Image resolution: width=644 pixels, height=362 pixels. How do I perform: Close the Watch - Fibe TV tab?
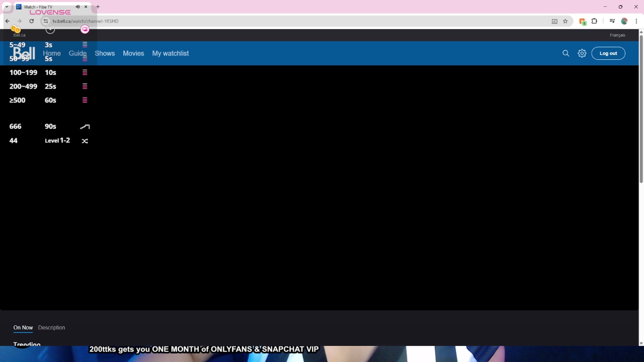coord(86,7)
